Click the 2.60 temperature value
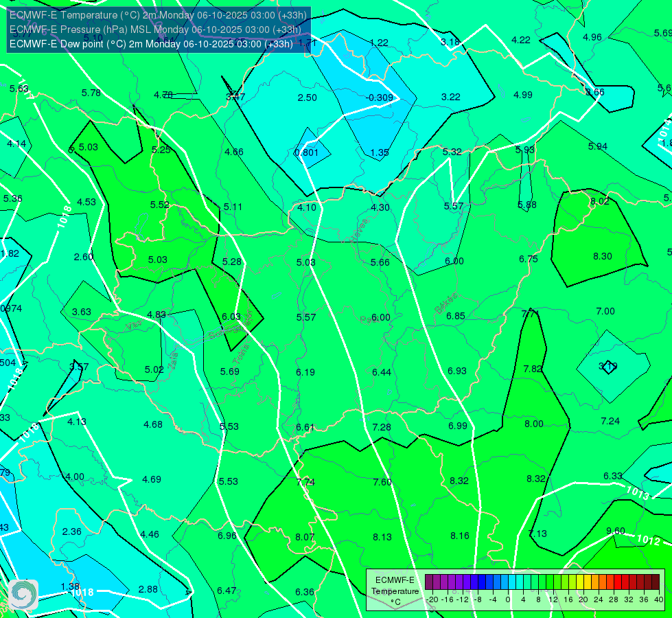672x618 pixels. coord(84,256)
